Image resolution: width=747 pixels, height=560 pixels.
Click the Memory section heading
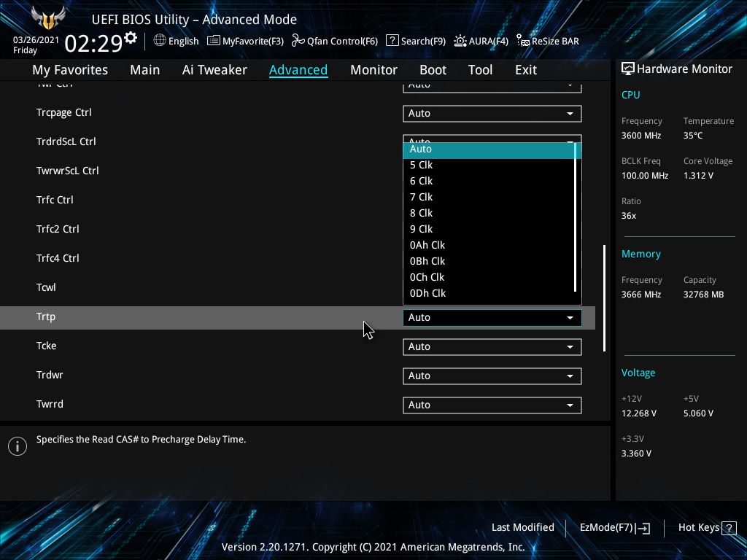click(x=640, y=254)
